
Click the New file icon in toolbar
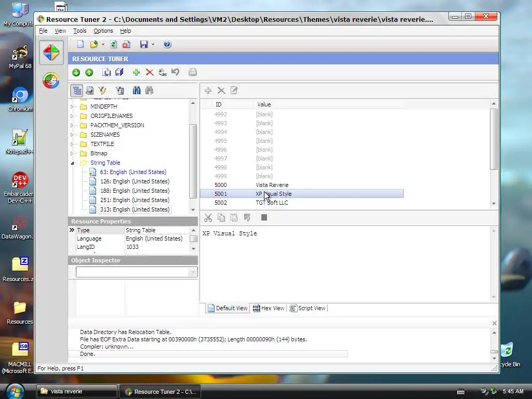[81, 44]
